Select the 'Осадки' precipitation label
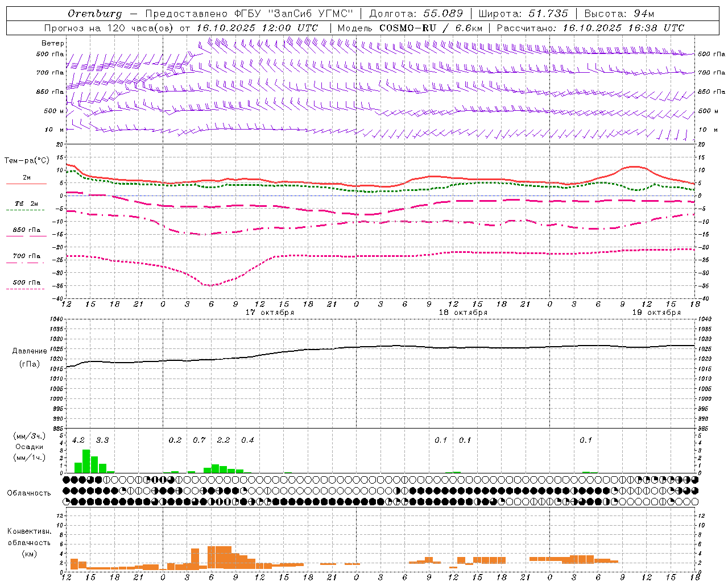Viewport: 728px width, 582px height. 29,447
